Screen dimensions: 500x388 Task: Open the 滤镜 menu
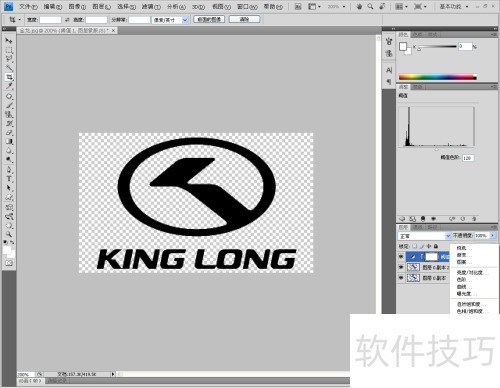(151, 6)
